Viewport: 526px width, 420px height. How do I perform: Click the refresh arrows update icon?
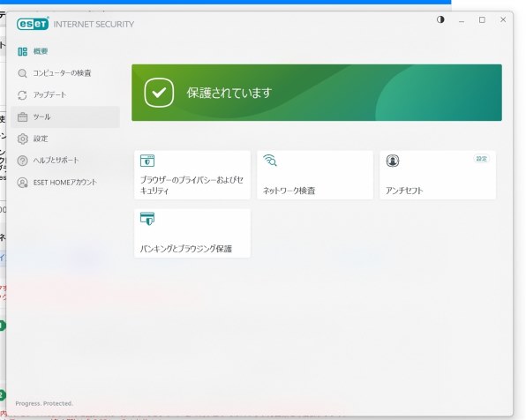(22, 95)
